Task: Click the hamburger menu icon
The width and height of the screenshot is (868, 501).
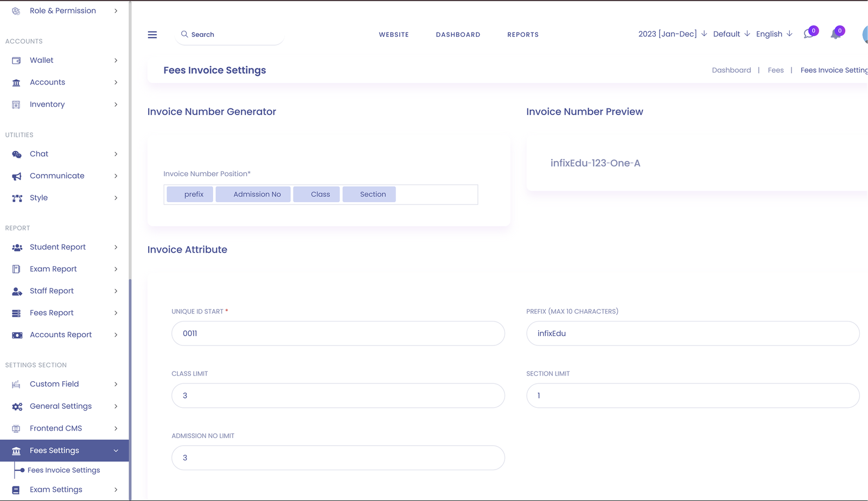Action: [152, 34]
